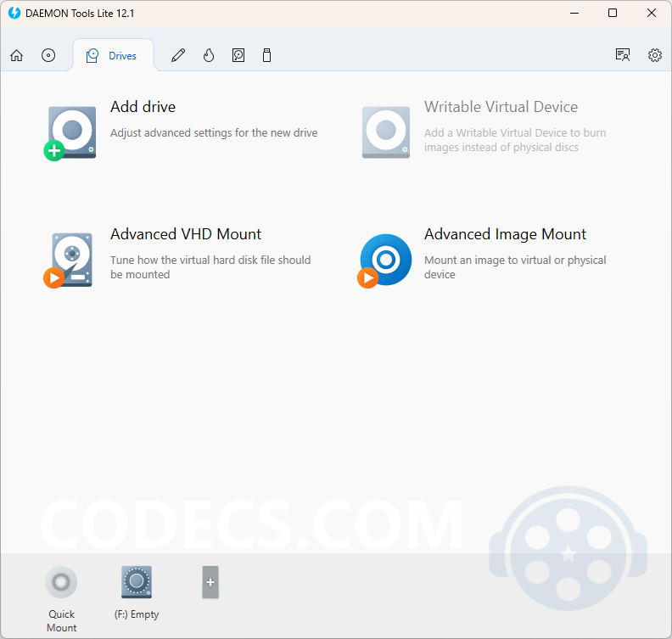Minimize the DAEMON Tools window
Viewport: 672px width, 639px height.
pyautogui.click(x=574, y=13)
